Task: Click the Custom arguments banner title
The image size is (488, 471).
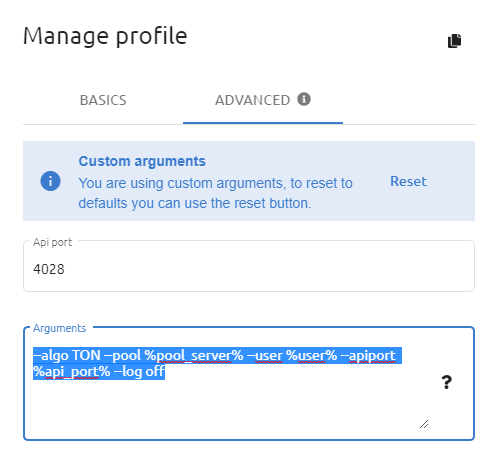Action: [x=142, y=161]
